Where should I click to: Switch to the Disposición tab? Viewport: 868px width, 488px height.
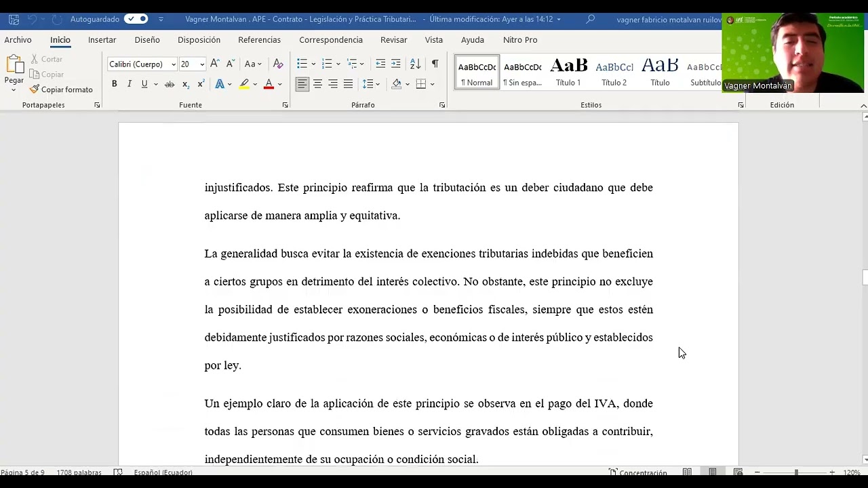pyautogui.click(x=199, y=40)
